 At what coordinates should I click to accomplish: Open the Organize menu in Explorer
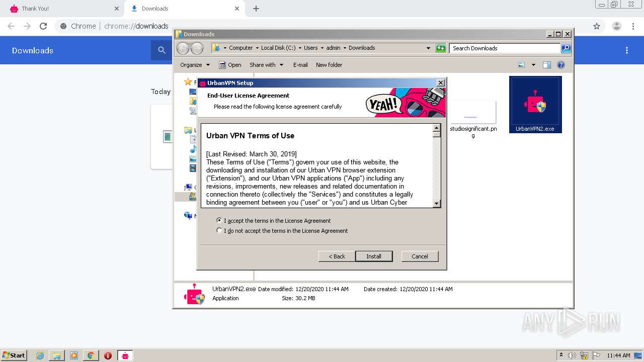195,65
